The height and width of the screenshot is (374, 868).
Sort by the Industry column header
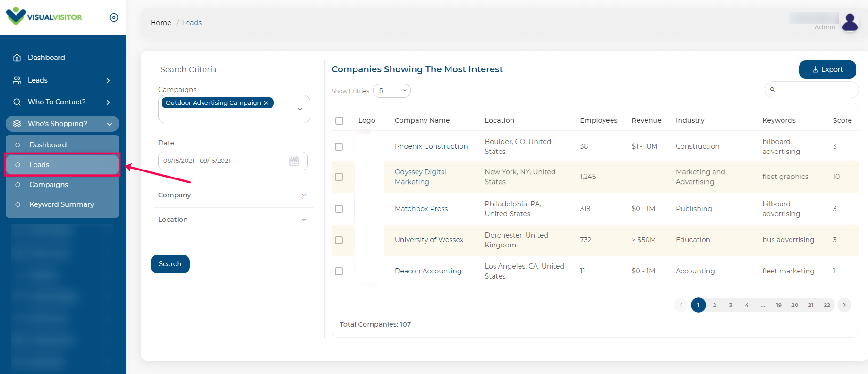click(x=690, y=120)
